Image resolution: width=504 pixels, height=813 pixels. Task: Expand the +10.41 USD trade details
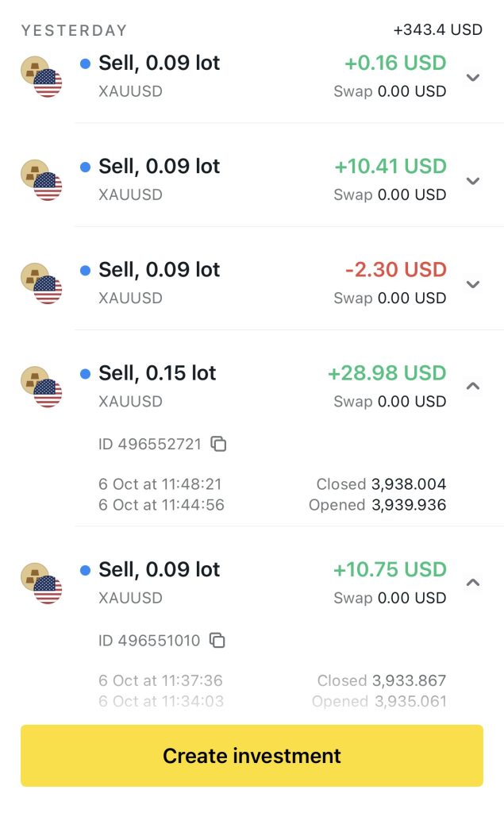click(473, 180)
